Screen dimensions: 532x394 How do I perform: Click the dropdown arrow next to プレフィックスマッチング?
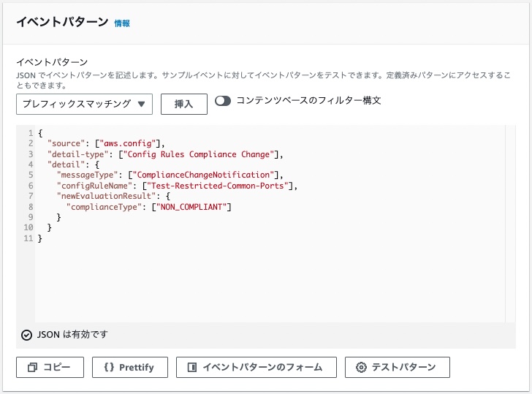click(142, 105)
